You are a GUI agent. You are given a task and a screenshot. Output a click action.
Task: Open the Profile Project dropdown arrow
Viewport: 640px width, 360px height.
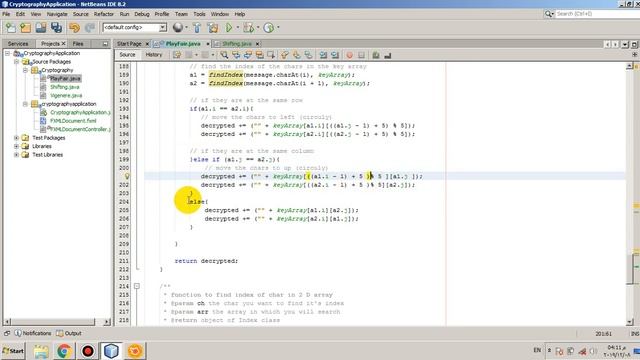tap(278, 28)
